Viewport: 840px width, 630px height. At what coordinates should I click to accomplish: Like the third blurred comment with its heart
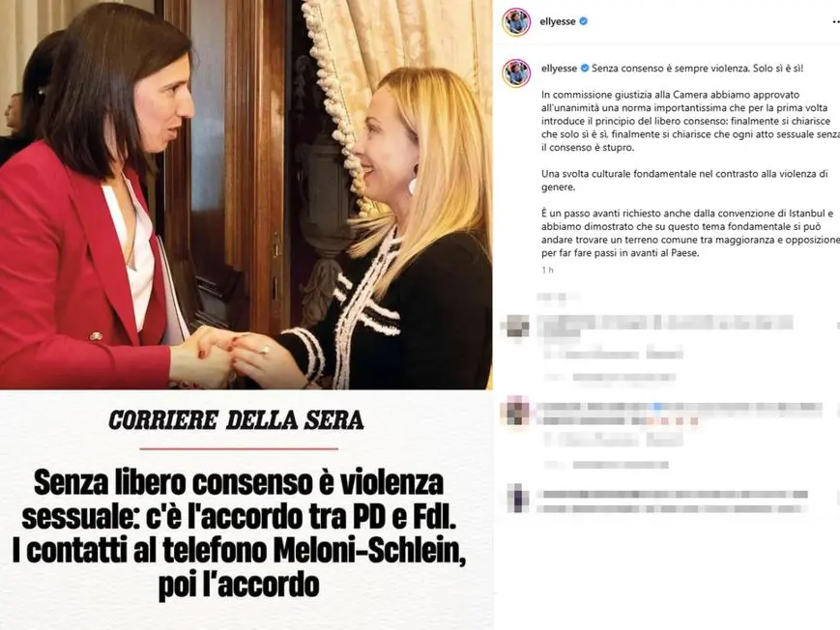point(837,499)
